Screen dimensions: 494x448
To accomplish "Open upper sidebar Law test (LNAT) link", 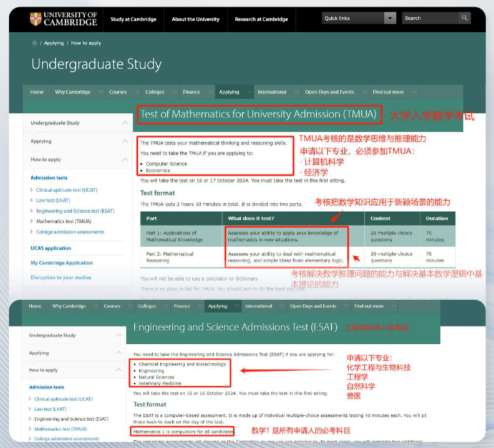I will (53, 200).
